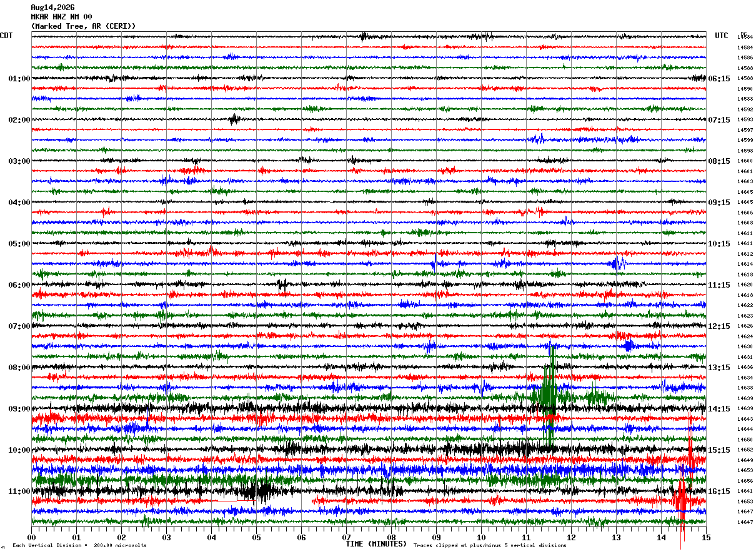This screenshot has height=554, width=756.
Task: Click the DC offset value 14586
Action: pos(745,58)
